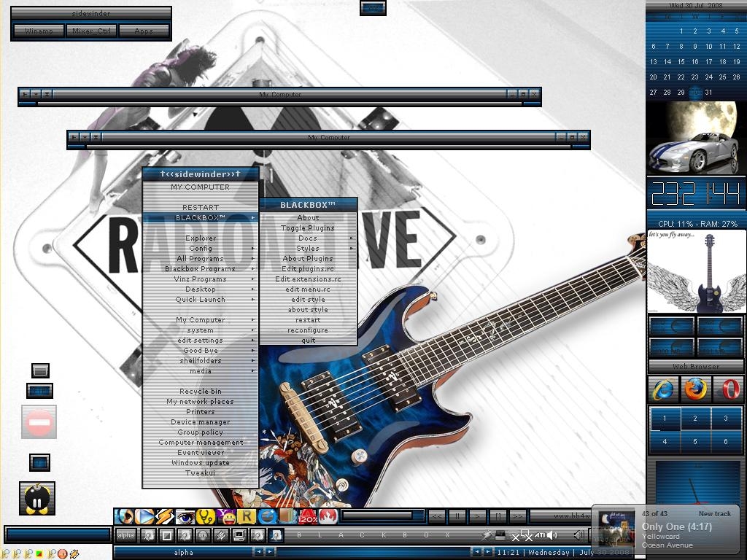This screenshot has width=747, height=560.
Task: Launch the Nero flame icon
Action: (328, 516)
